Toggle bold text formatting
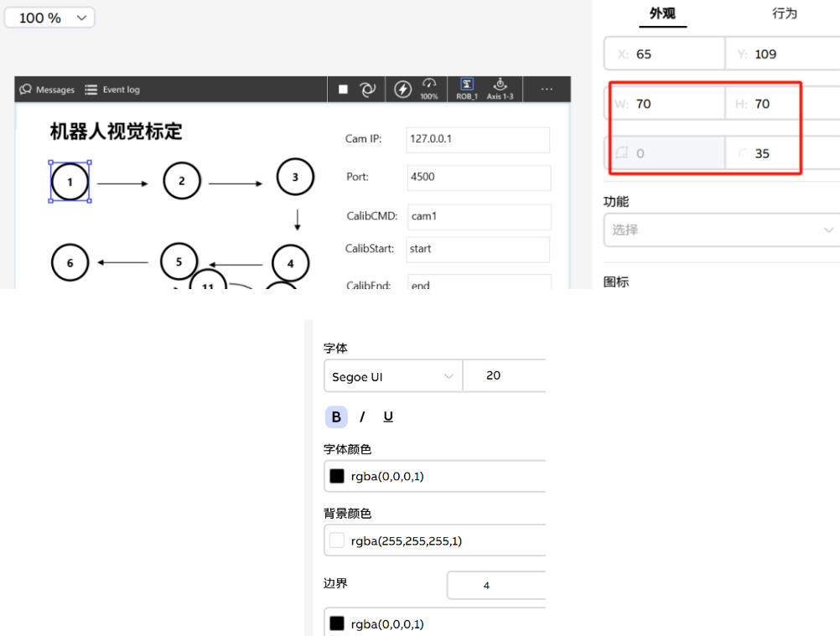840x636 pixels. 336,417
